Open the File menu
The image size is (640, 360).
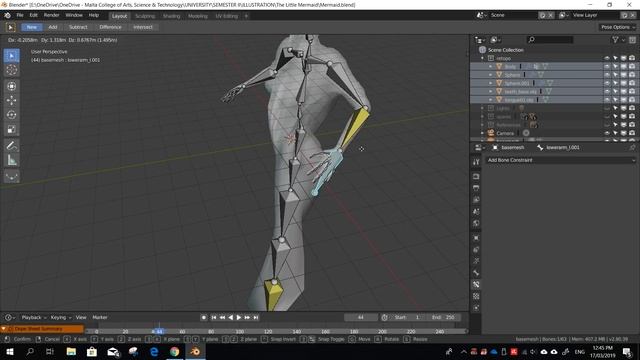(x=20, y=16)
